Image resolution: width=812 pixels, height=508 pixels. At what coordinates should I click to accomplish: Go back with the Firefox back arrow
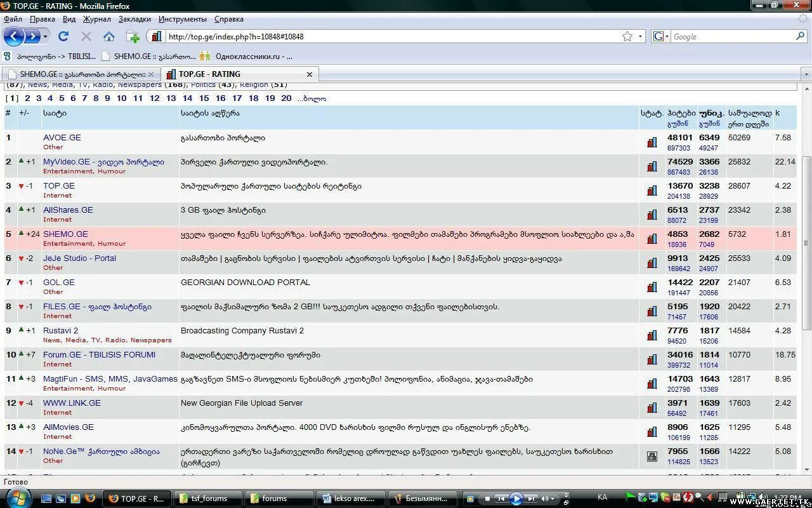13,36
